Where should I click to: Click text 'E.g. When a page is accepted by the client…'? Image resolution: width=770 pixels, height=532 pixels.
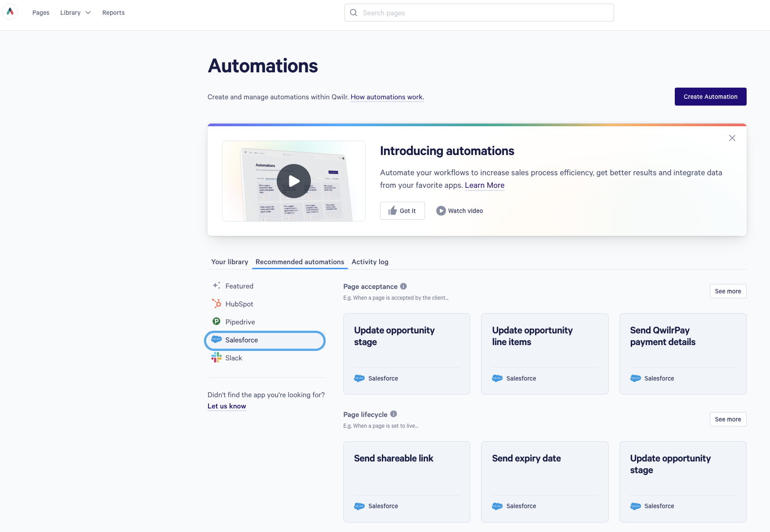pyautogui.click(x=396, y=298)
